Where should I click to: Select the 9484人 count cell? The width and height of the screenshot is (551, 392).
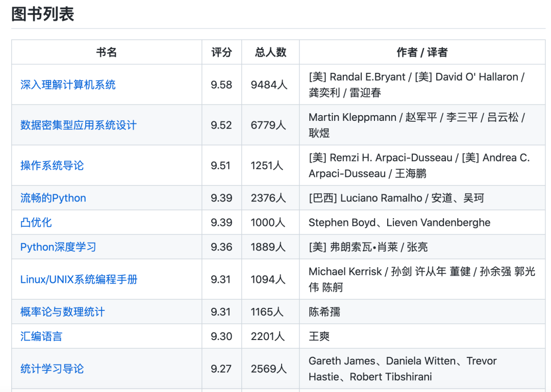tap(270, 85)
